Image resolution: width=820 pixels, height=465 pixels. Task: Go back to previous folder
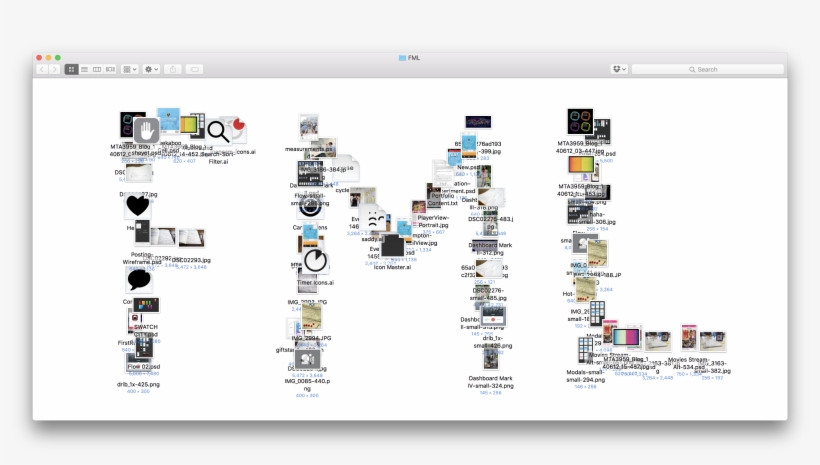click(42, 69)
